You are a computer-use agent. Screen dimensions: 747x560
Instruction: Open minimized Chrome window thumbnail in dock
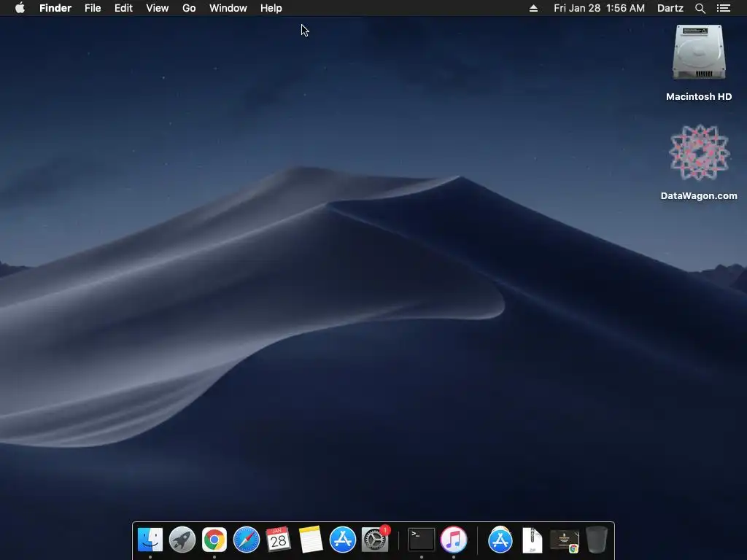point(565,541)
